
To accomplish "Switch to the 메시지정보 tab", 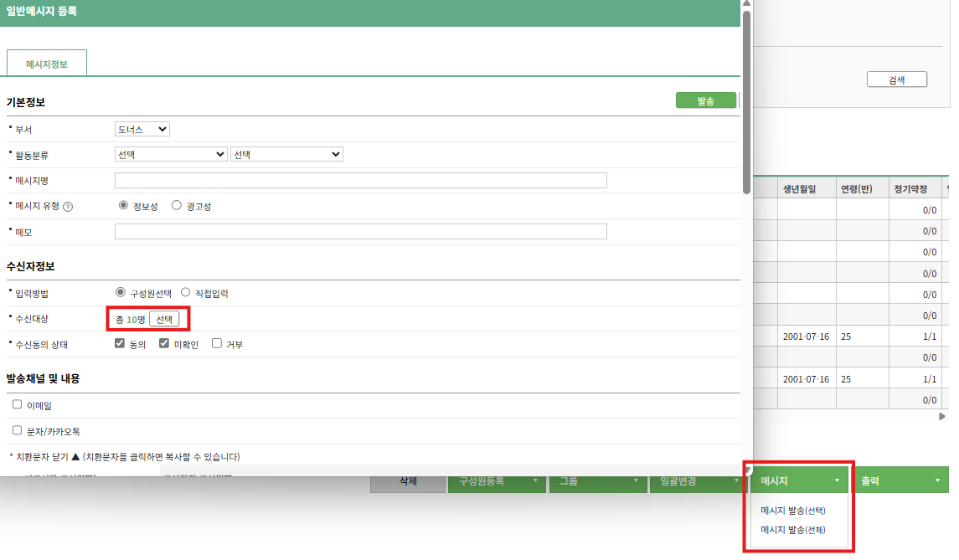I will pyautogui.click(x=46, y=64).
